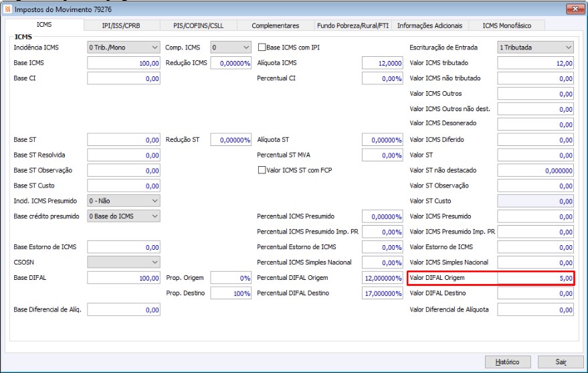Viewport: 588px width, 373px height.
Task: Click the Base ST Observação field
Action: coord(124,170)
